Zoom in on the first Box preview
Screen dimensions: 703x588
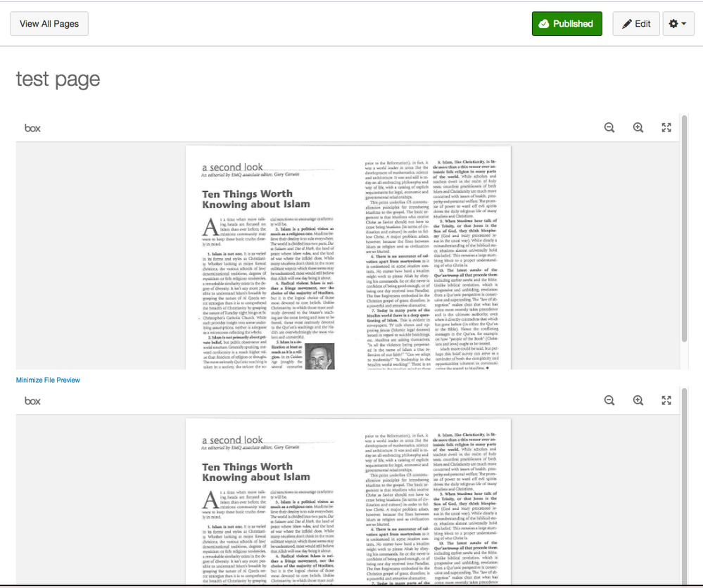pos(638,127)
